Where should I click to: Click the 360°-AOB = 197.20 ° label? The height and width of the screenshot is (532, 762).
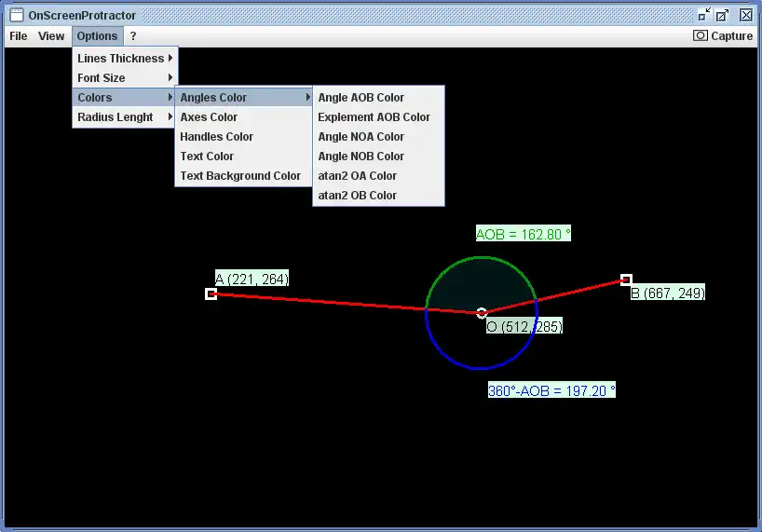click(551, 390)
